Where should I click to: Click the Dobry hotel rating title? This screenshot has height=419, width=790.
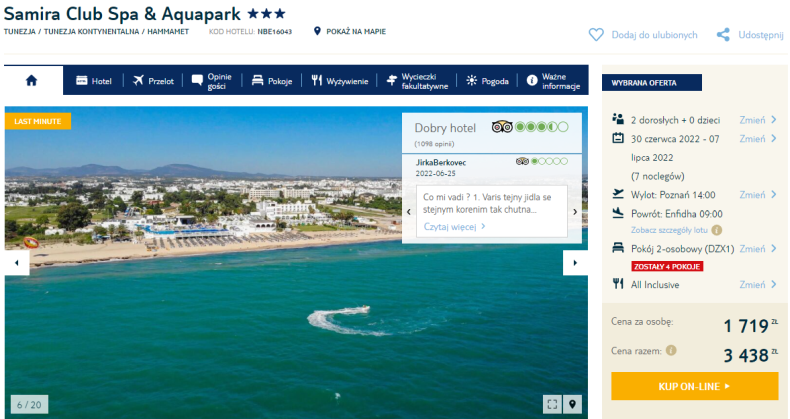coord(445,128)
